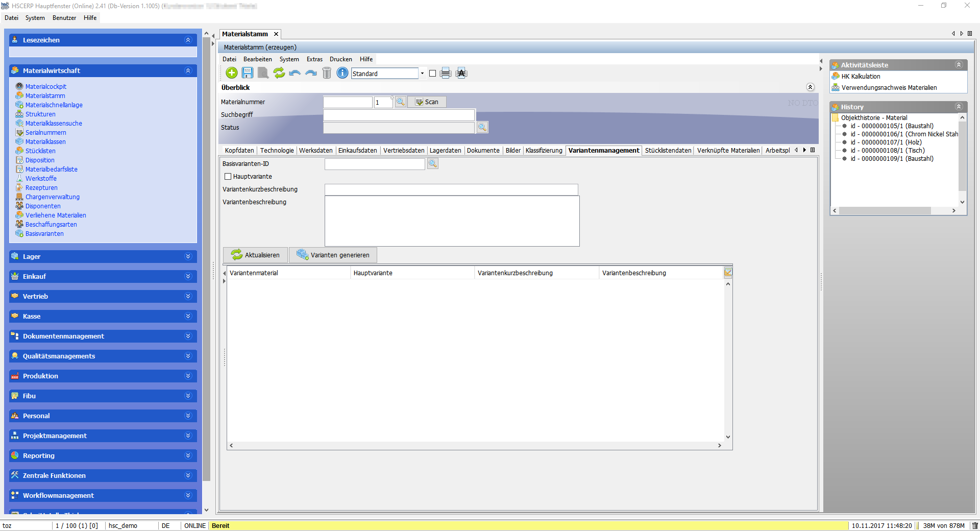Expand the Lager sidebar section
The image size is (980, 531).
188,256
